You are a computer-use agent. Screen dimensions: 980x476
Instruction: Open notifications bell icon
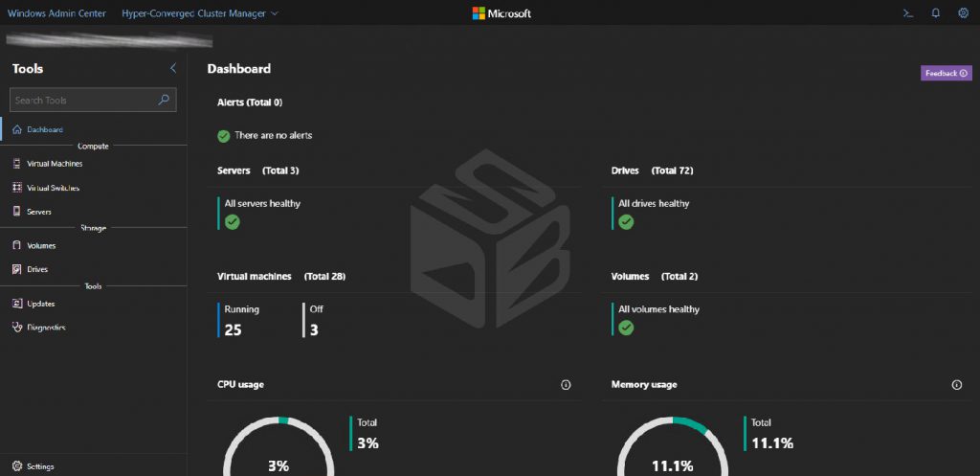click(x=936, y=13)
